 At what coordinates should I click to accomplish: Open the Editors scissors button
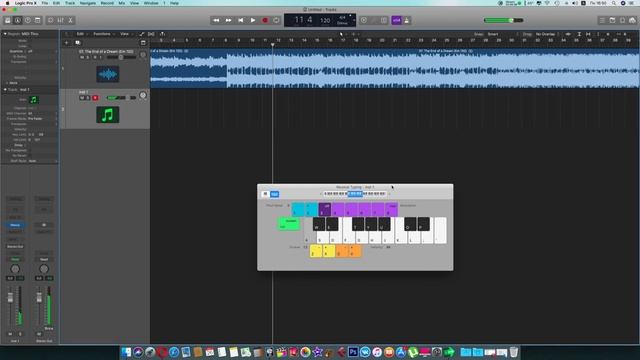pyautogui.click(x=70, y=20)
